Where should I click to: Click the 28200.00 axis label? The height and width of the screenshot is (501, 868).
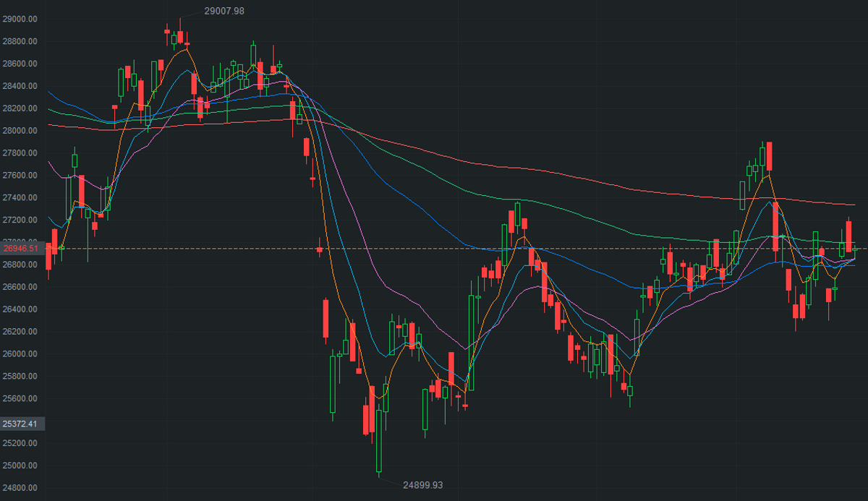pos(20,108)
